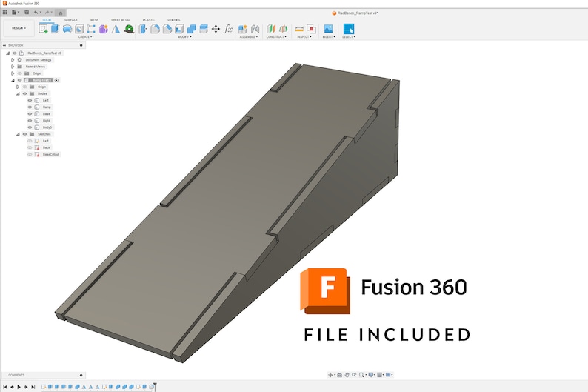Activate the Select tool
The width and height of the screenshot is (588, 392).
[x=348, y=29]
